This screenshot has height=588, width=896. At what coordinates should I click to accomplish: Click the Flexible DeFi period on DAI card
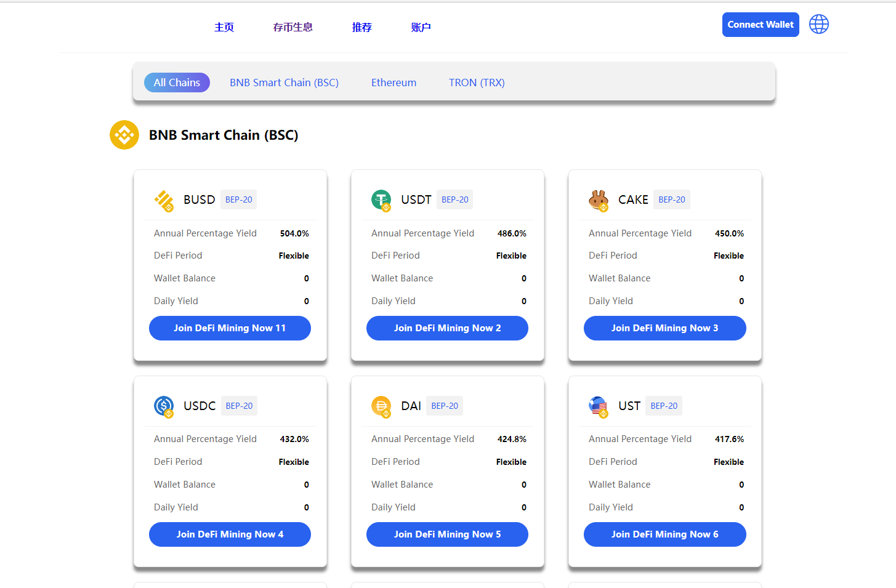pyautogui.click(x=511, y=462)
